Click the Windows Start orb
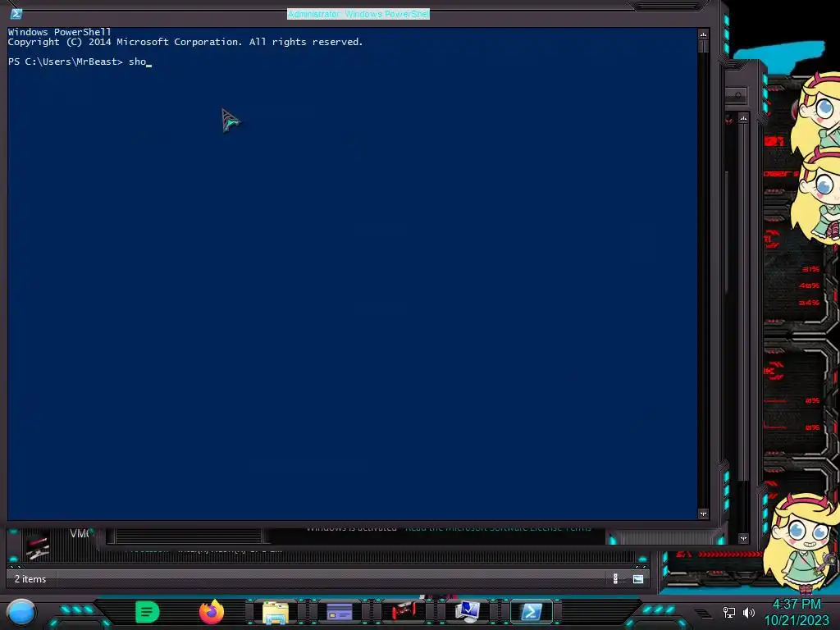The image size is (840, 630). pos(21,612)
